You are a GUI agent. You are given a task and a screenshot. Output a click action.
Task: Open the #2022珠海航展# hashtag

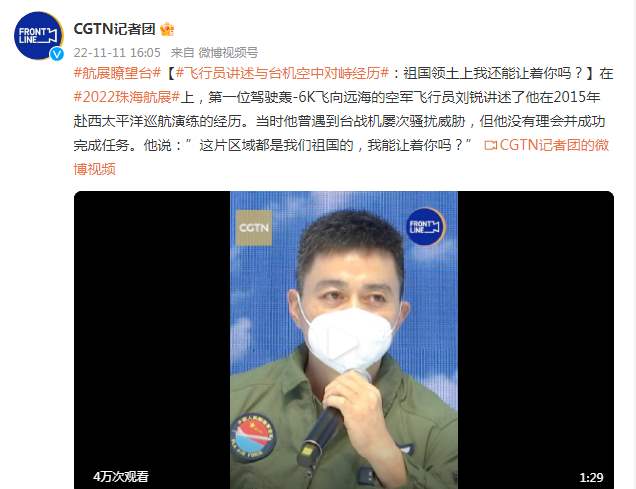[127, 97]
